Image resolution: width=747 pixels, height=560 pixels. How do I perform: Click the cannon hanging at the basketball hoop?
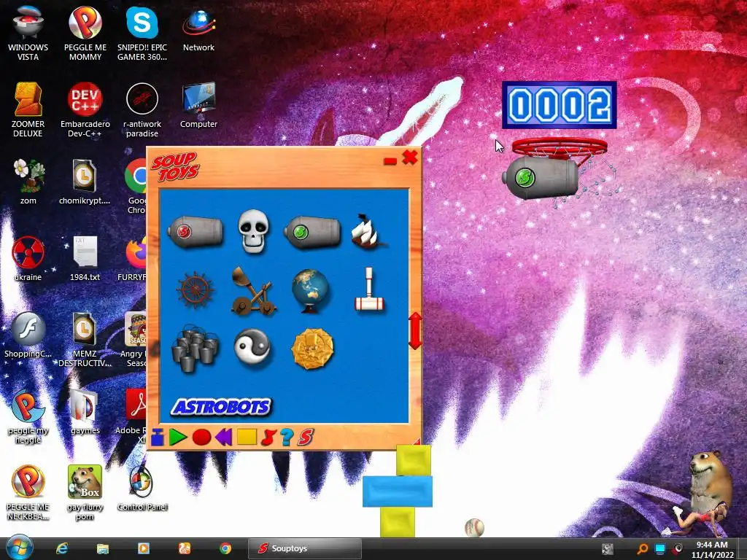coord(541,178)
